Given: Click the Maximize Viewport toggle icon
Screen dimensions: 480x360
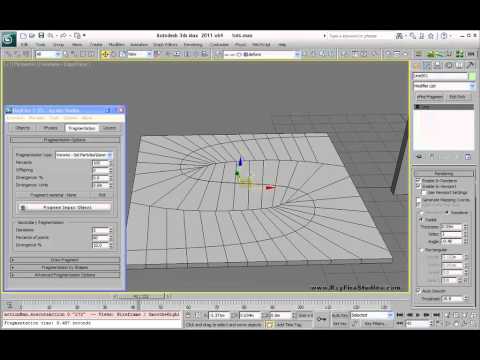Looking at the screenshot, I should tap(473, 323).
